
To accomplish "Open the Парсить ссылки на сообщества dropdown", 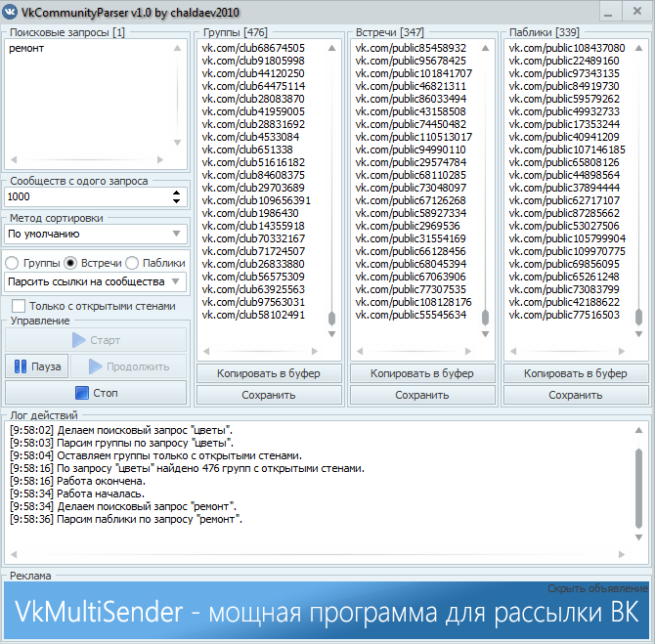I will tap(96, 281).
